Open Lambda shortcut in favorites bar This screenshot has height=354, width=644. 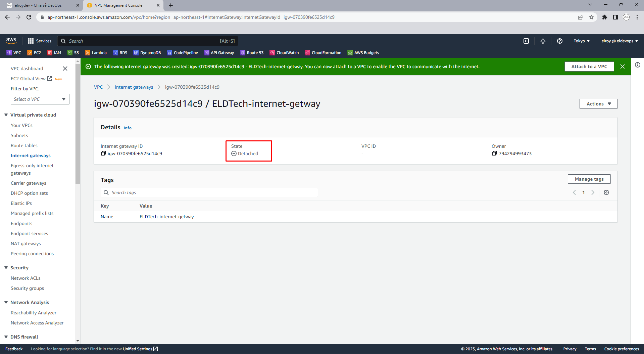coord(96,53)
